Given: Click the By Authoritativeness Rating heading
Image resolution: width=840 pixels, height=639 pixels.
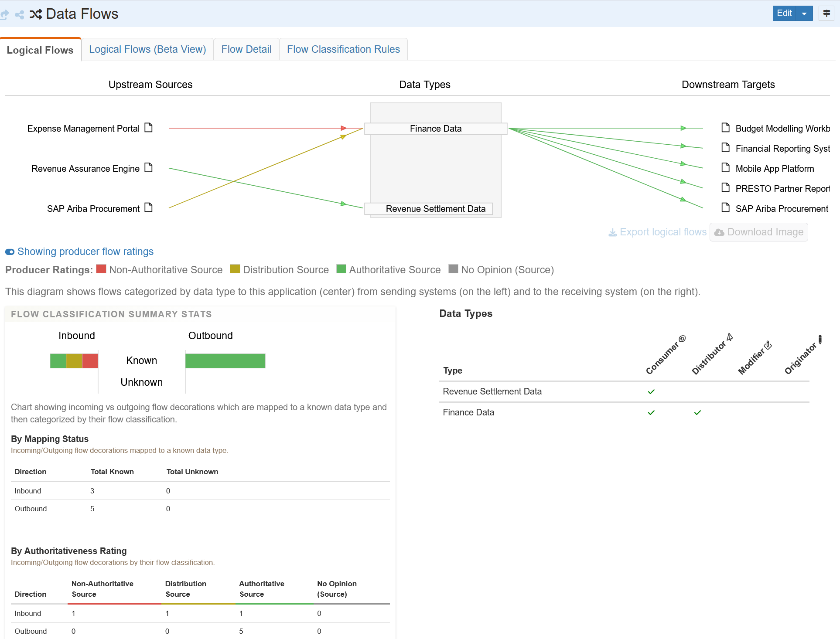Looking at the screenshot, I should click(x=69, y=551).
